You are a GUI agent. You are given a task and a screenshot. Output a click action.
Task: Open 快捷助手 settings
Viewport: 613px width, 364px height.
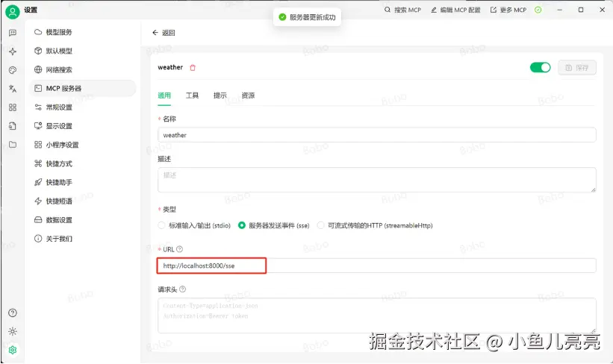[x=82, y=183]
